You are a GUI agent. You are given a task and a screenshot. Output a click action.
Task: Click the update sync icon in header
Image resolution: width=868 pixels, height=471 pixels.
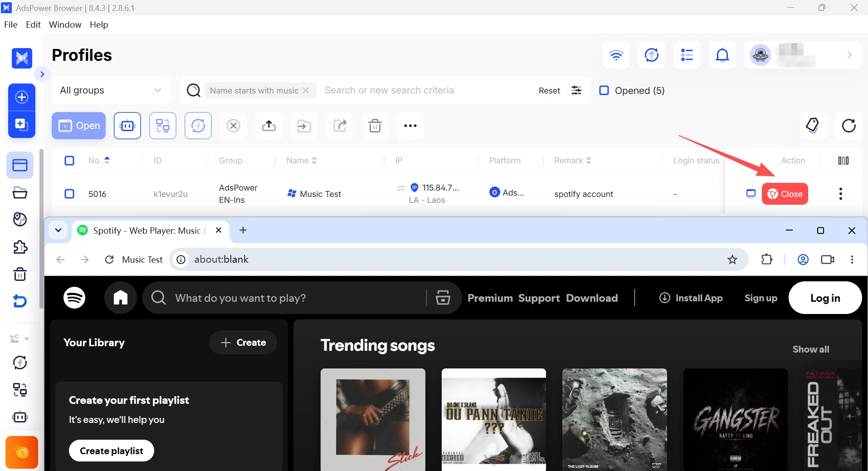(x=652, y=55)
